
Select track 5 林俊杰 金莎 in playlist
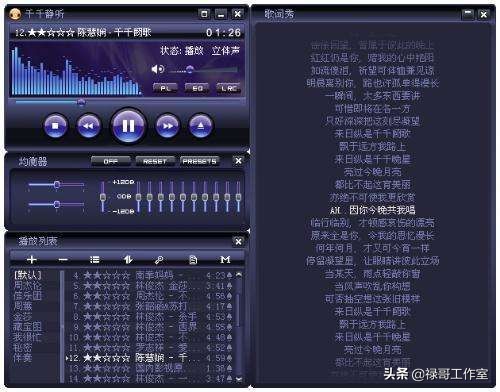(150, 285)
